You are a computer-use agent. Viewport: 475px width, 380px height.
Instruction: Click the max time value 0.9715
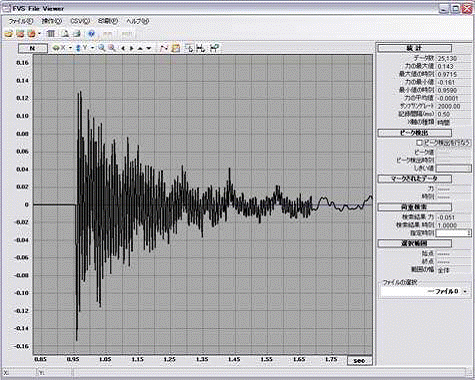[447, 74]
